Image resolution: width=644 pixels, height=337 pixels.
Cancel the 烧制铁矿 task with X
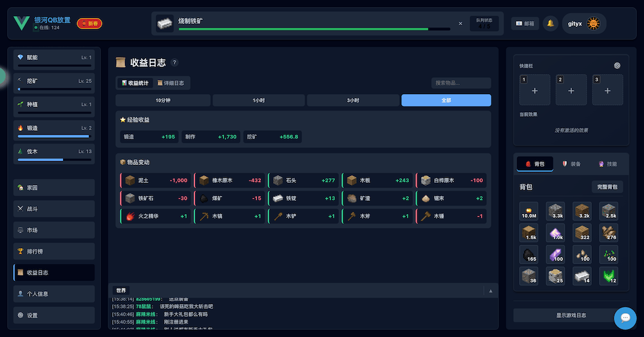[x=460, y=23]
